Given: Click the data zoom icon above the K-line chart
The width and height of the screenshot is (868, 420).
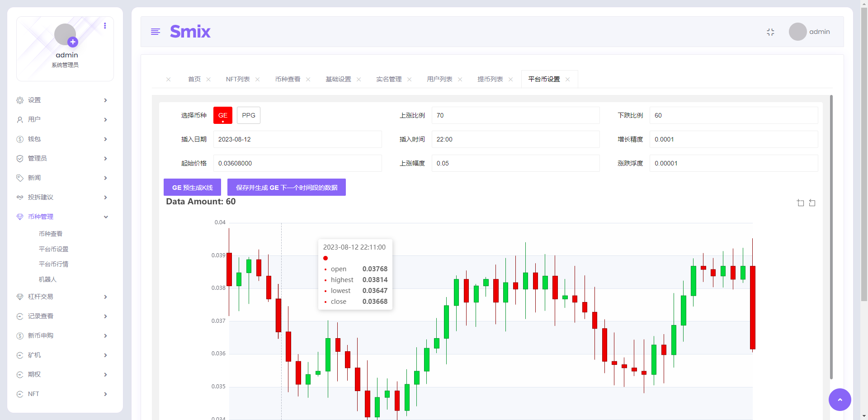Looking at the screenshot, I should pyautogui.click(x=800, y=203).
